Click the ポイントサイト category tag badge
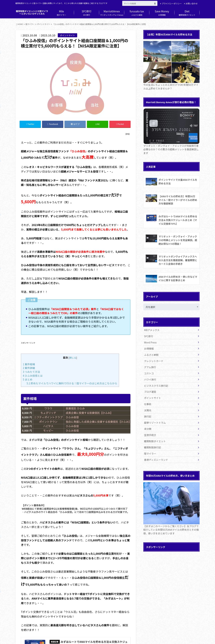The width and height of the screenshot is (215, 644). click(x=67, y=35)
